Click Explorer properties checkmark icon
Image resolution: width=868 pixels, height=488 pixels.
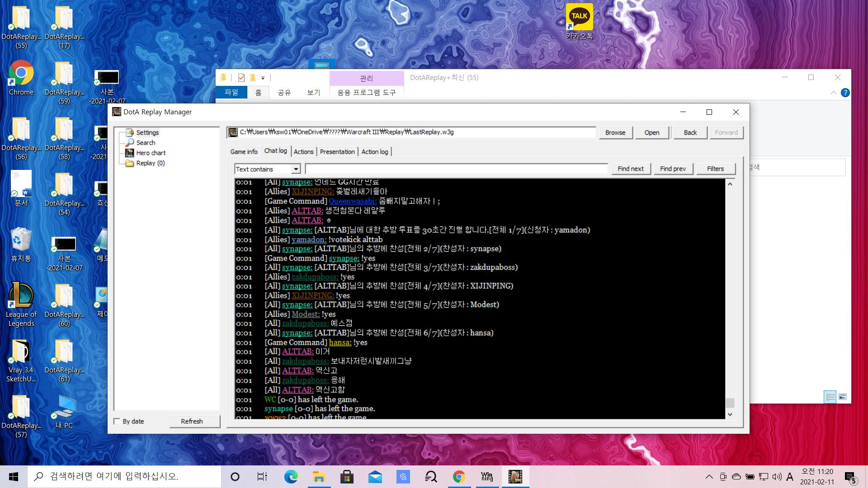(241, 78)
